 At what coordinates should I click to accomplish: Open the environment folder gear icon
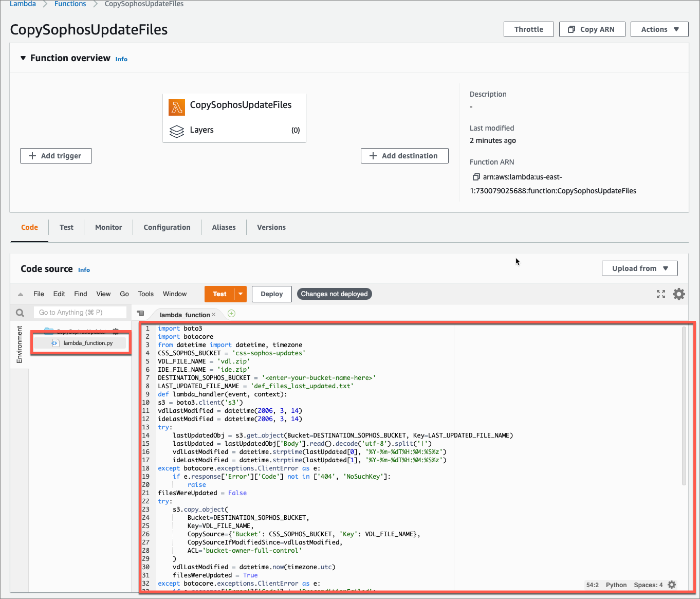pos(116,332)
